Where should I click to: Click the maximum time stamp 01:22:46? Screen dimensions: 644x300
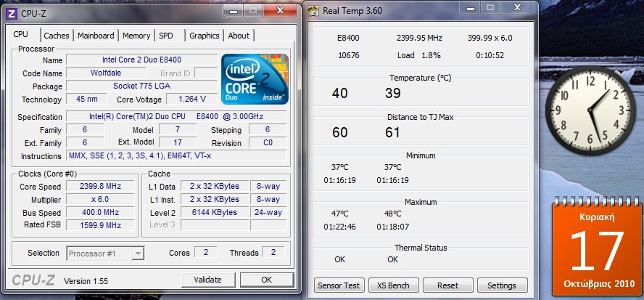click(x=339, y=227)
